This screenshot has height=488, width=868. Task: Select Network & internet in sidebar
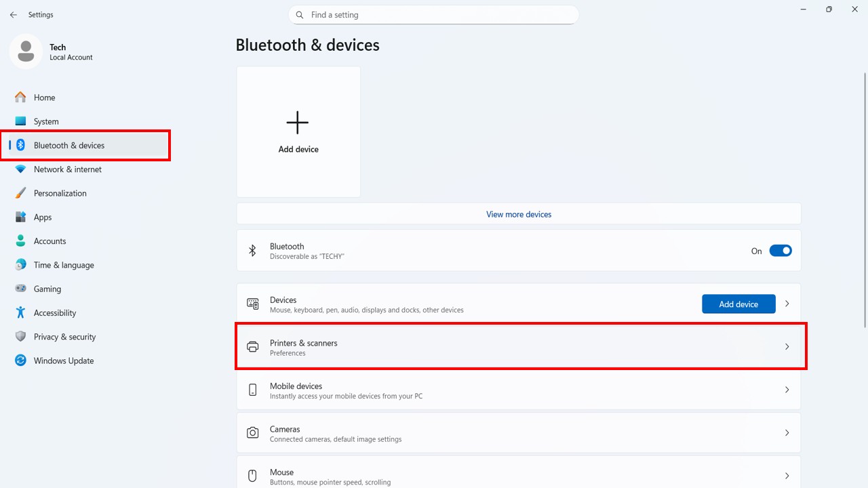[68, 169]
